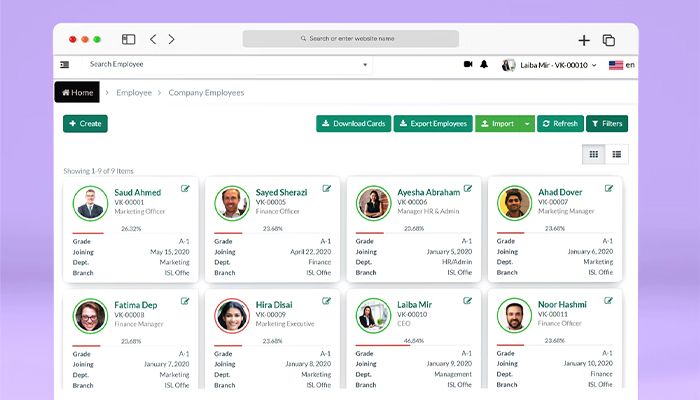700x400 pixels.
Task: Edit Ayesha Abraham's card with pencil icon
Action: tap(467, 188)
